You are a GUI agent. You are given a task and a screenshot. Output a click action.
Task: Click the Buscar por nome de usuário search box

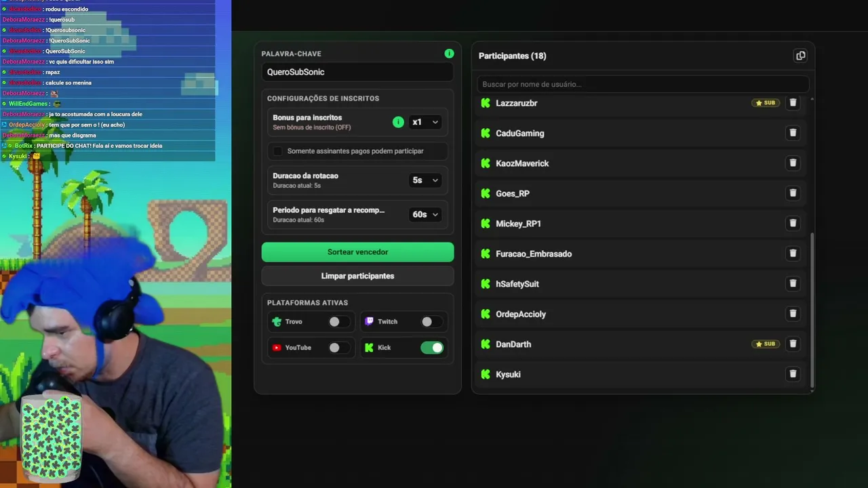[x=643, y=84]
